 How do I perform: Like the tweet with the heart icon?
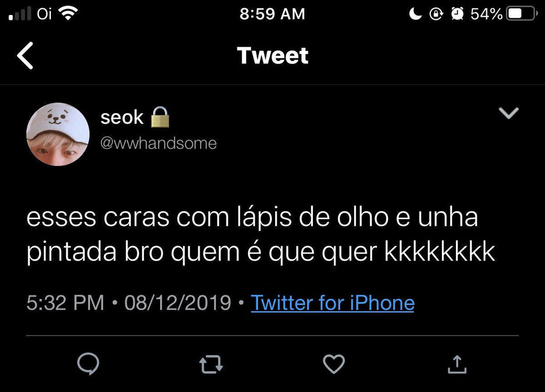[334, 364]
